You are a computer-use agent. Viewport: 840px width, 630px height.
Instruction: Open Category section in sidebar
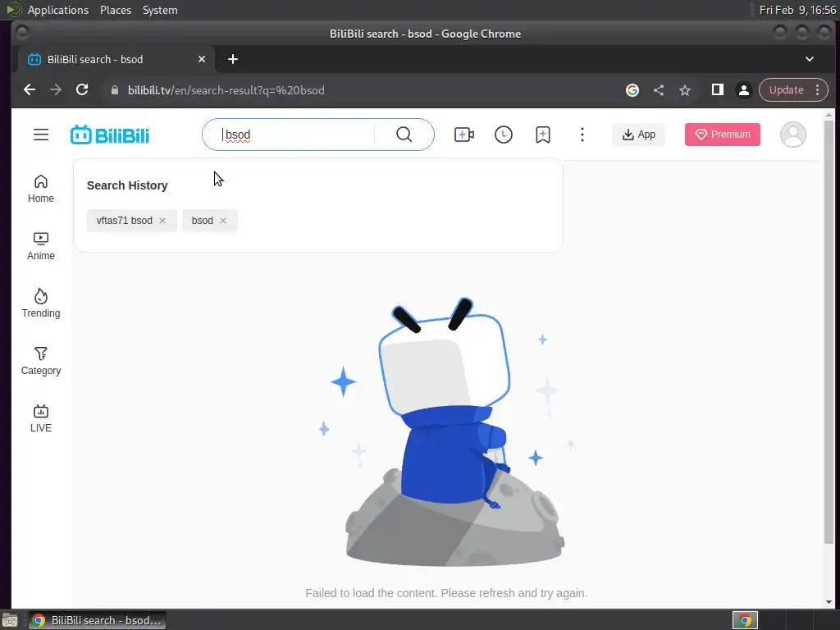point(41,361)
